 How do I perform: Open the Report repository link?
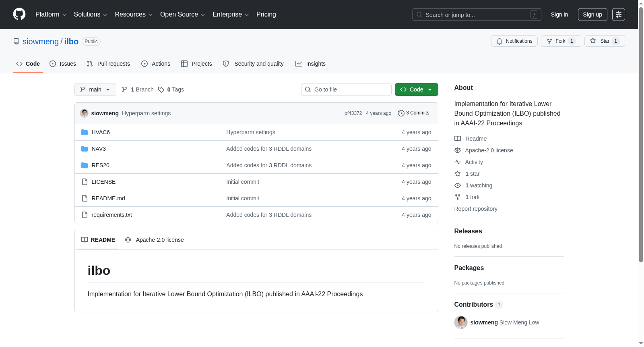[476, 209]
